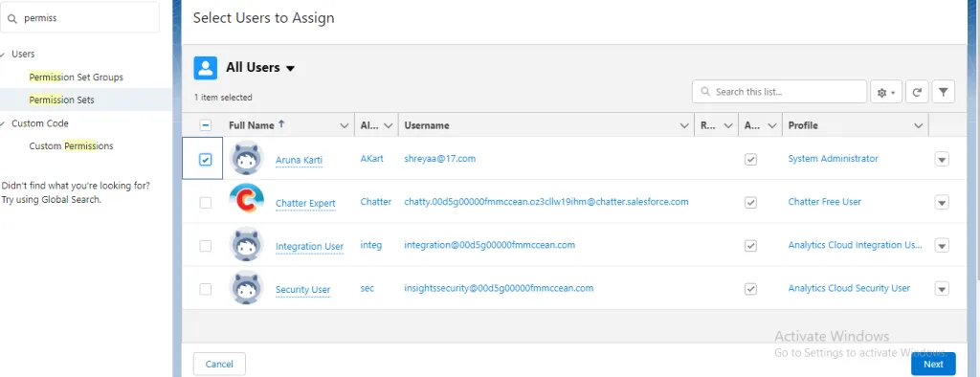Open the All Users list view dropdown
Image resolution: width=980 pixels, height=377 pixels.
pos(290,68)
